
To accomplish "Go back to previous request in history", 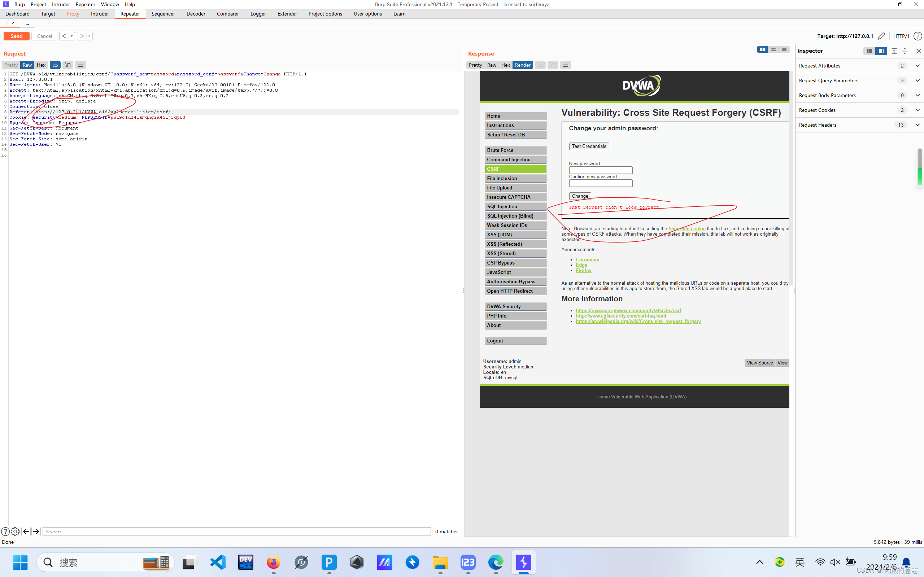I will (64, 36).
